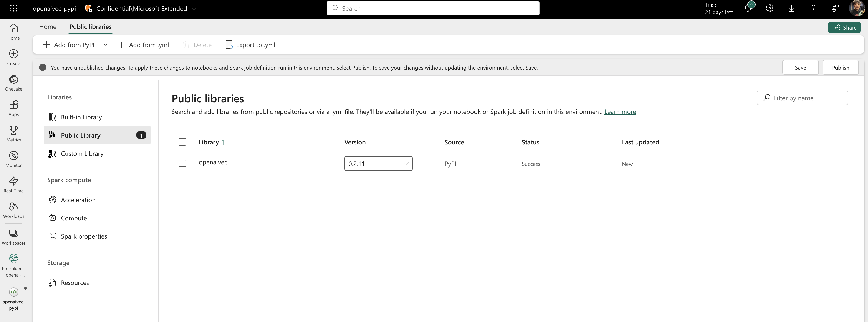The image size is (868, 322).
Task: Click the notifications bell icon
Action: point(748,8)
